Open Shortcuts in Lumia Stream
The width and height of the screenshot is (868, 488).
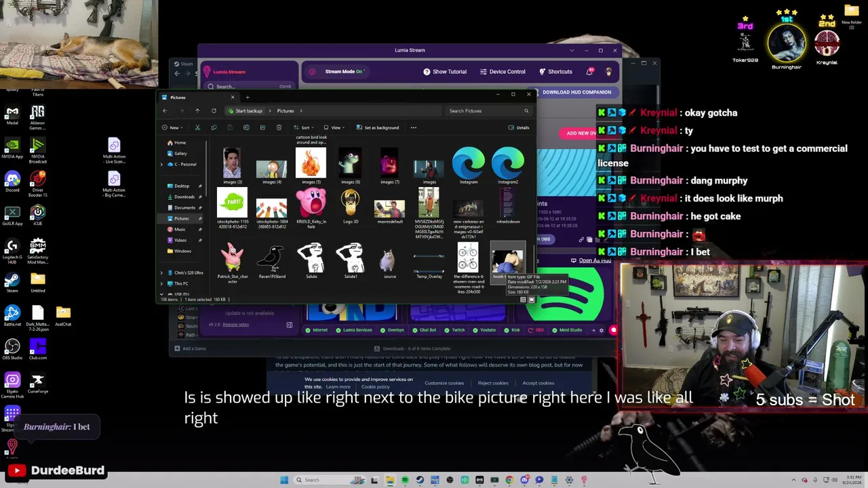(x=556, y=71)
